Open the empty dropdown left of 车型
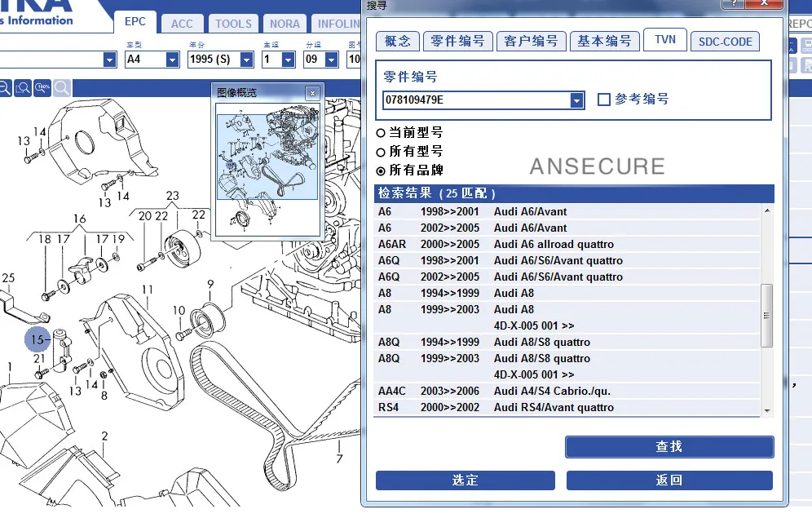The image size is (812, 518). [x=109, y=60]
